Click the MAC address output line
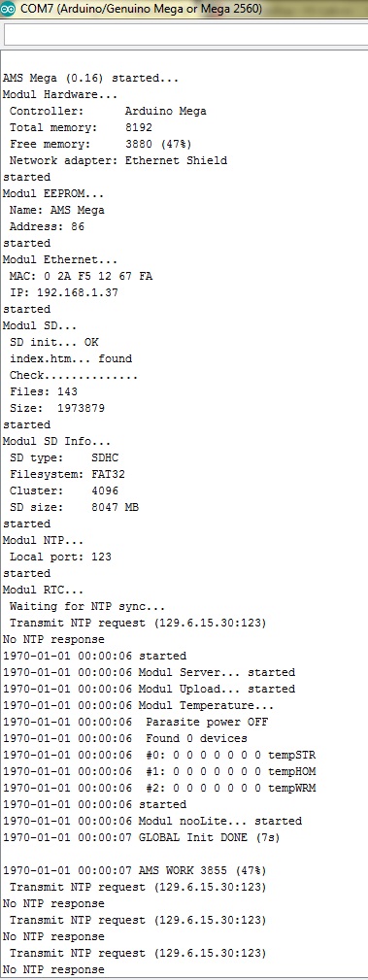368x980 pixels. (x=82, y=276)
